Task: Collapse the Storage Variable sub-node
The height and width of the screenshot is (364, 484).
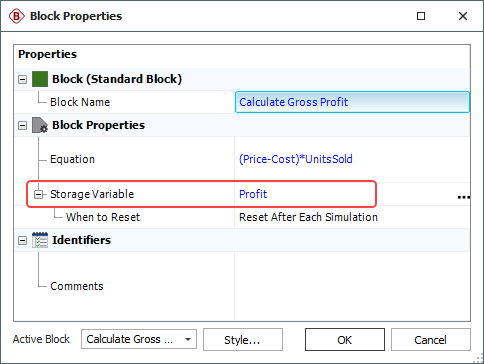Action: click(39, 194)
